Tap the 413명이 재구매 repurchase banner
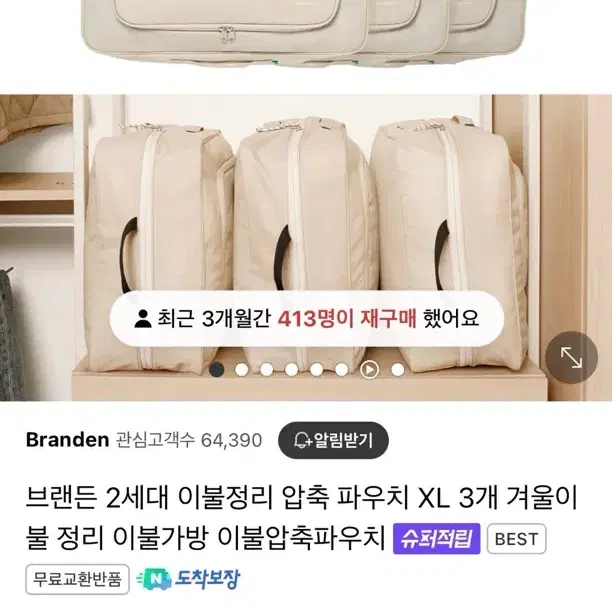The height and width of the screenshot is (612, 612). pos(306,318)
